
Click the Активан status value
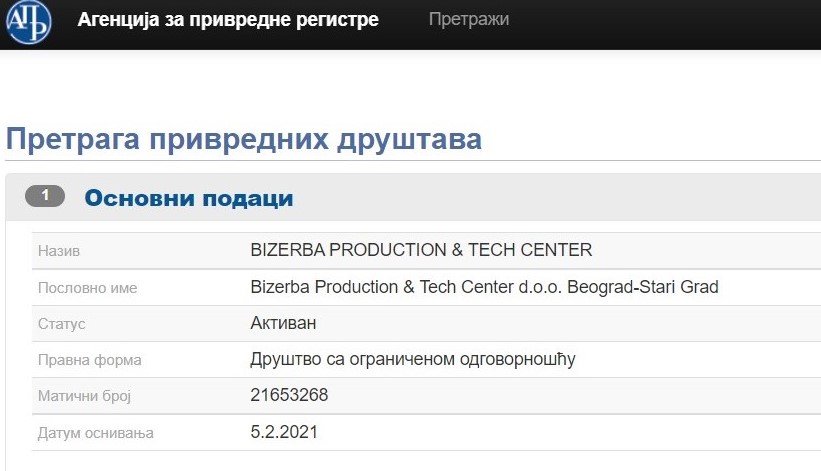pyautogui.click(x=283, y=323)
